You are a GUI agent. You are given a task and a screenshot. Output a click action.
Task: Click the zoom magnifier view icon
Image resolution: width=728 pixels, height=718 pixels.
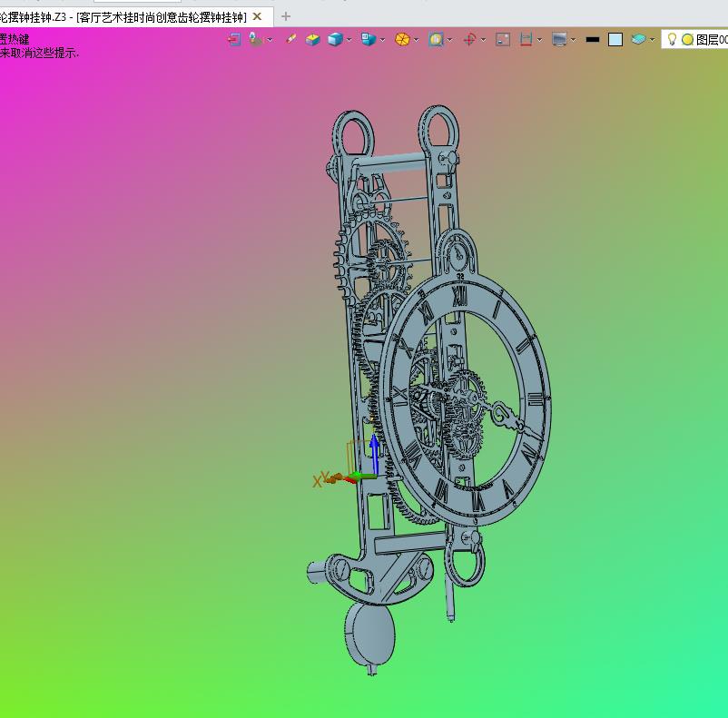[436, 39]
